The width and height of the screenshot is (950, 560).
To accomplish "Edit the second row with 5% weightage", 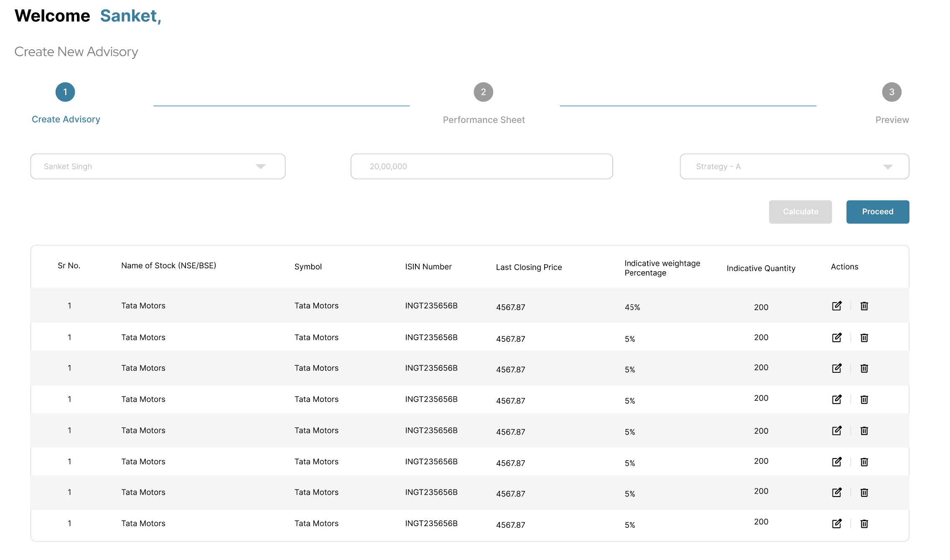I will pyautogui.click(x=836, y=338).
